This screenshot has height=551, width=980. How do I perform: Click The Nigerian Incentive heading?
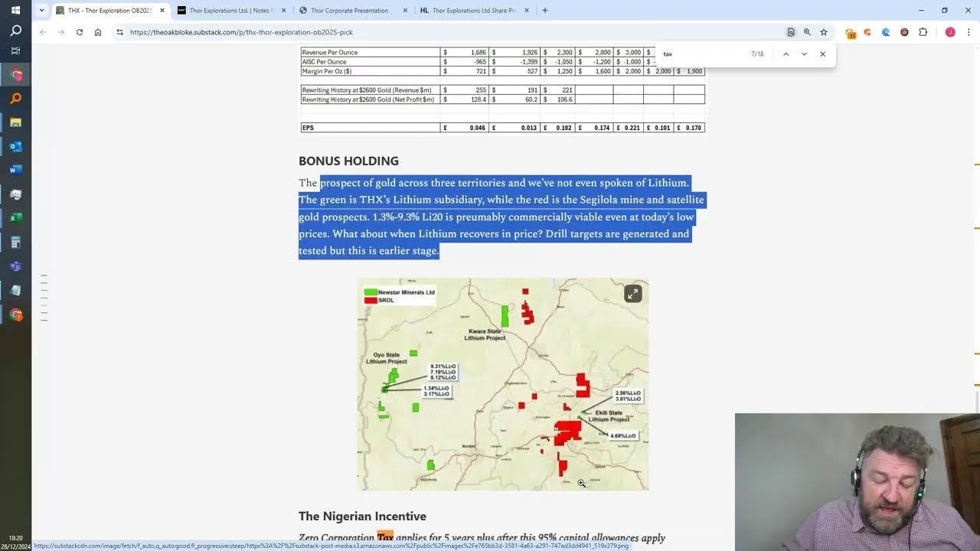pyautogui.click(x=362, y=517)
